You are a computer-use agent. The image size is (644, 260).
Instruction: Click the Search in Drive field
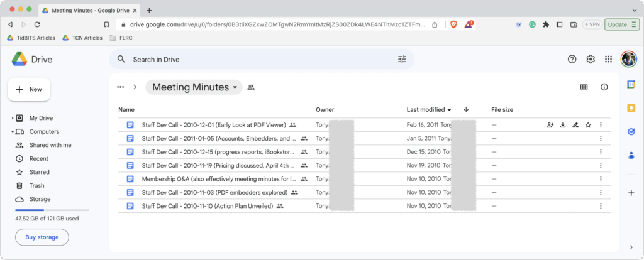point(252,59)
